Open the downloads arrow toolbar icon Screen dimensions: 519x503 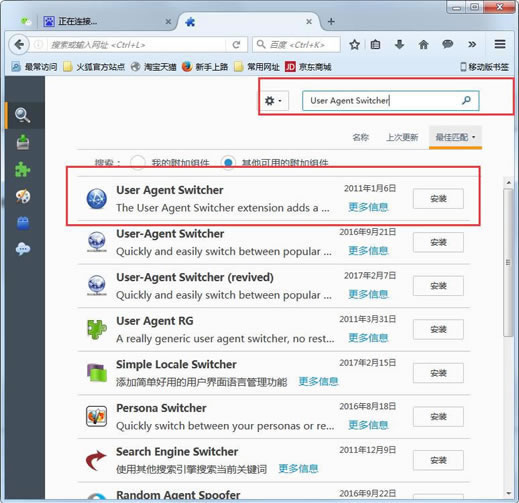[399, 44]
